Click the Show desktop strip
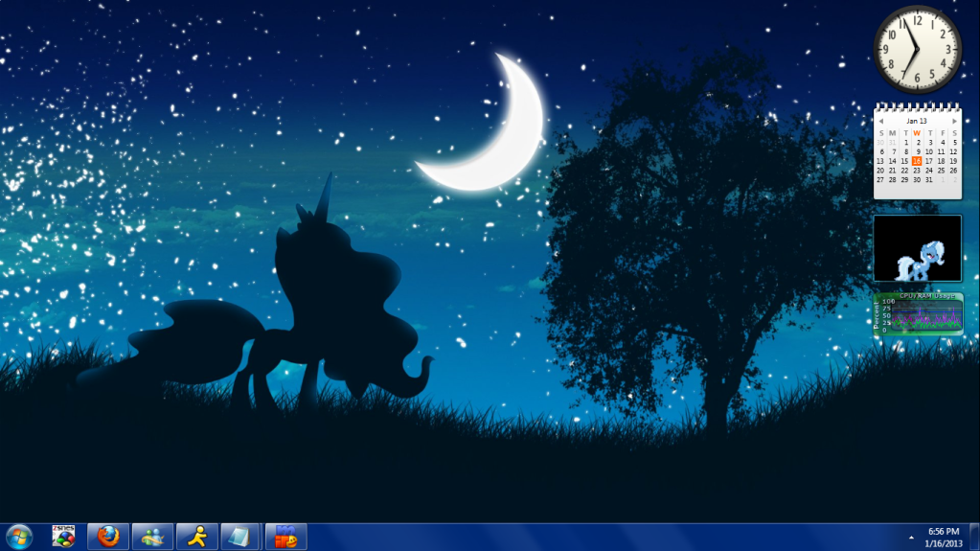This screenshot has width=980, height=551. click(x=974, y=538)
